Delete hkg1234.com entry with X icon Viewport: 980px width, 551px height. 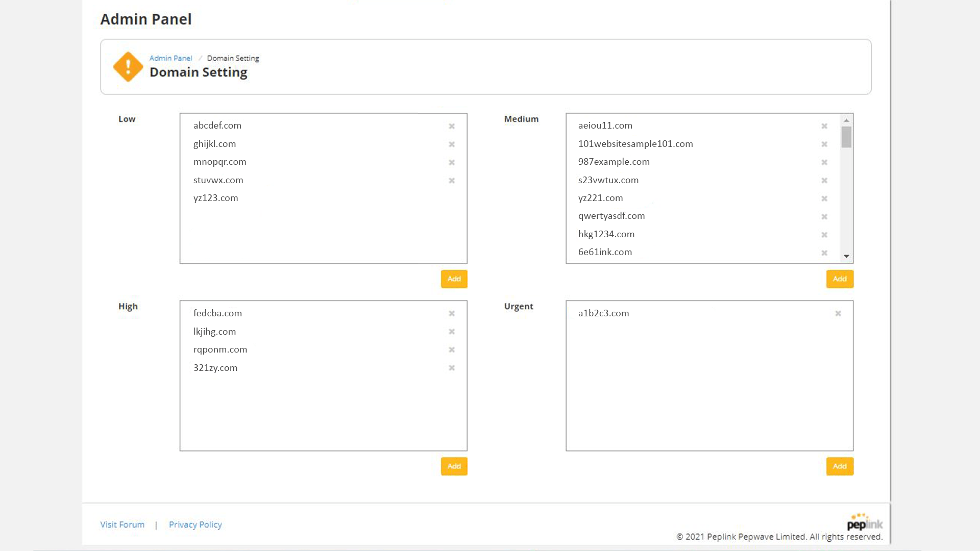824,235
